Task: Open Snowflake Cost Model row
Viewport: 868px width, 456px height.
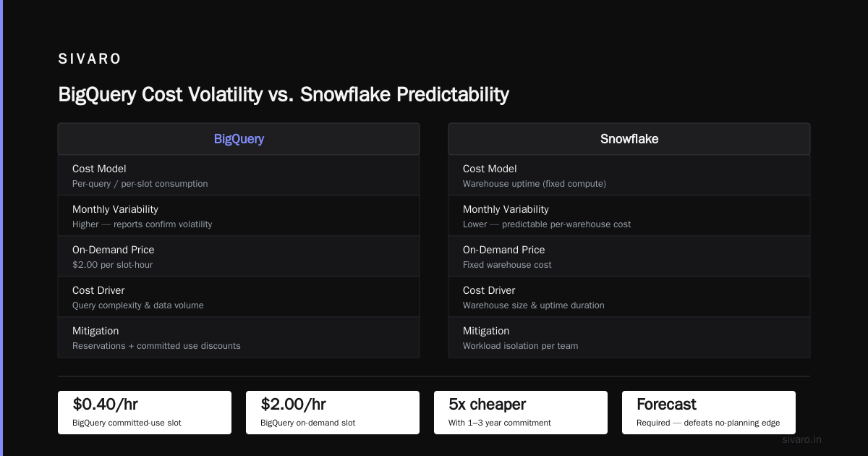Action: pos(629,175)
